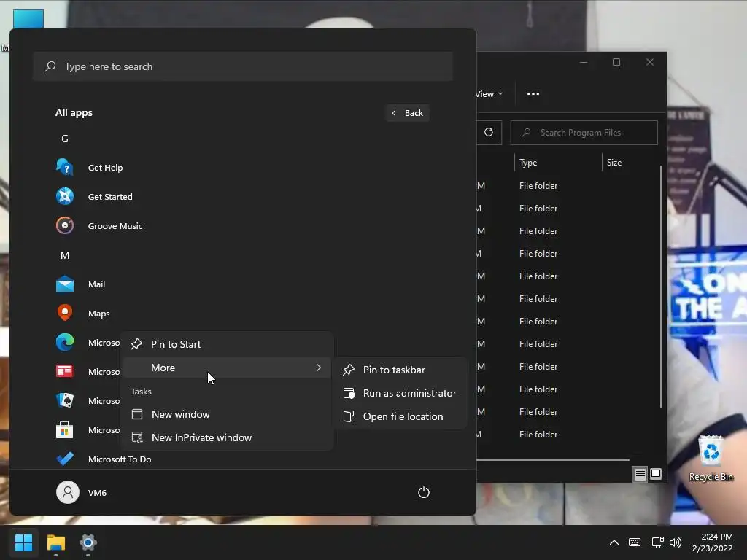Click the touch keyboard tray icon
The image size is (747, 560).
[635, 542]
